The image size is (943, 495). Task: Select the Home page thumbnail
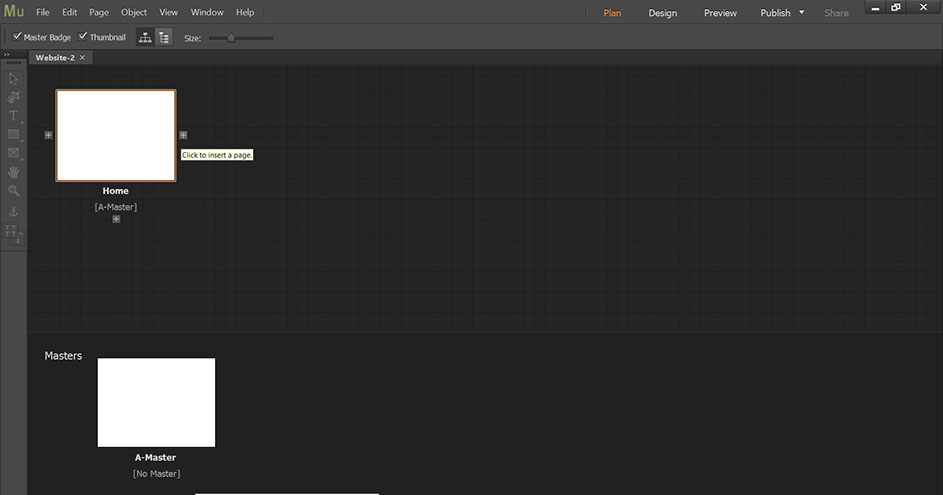click(116, 135)
